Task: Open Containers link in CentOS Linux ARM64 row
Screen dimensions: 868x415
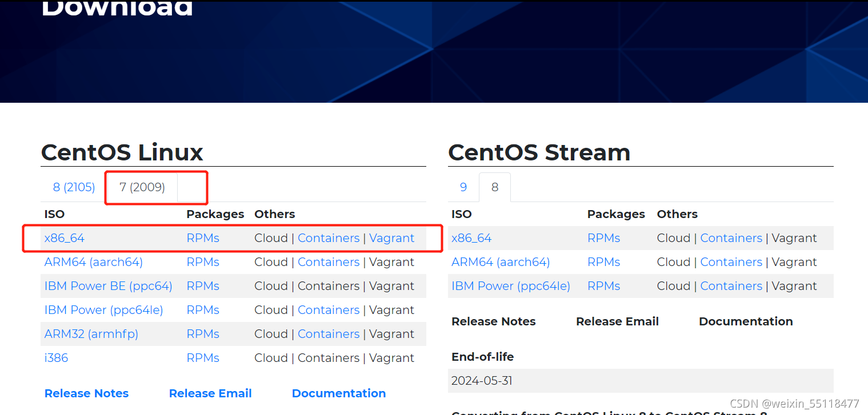Action: point(329,262)
